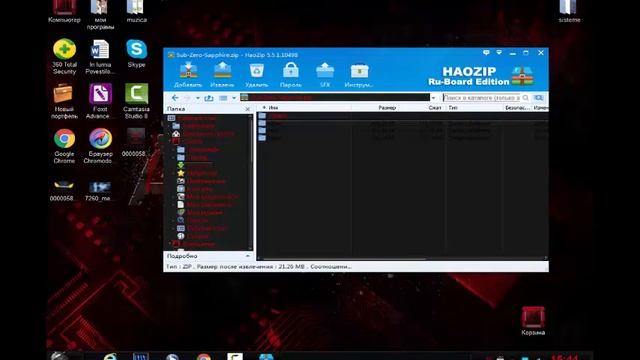Open Internet Explorer from the taskbar
This screenshot has height=360, width=640.
tap(110, 357)
